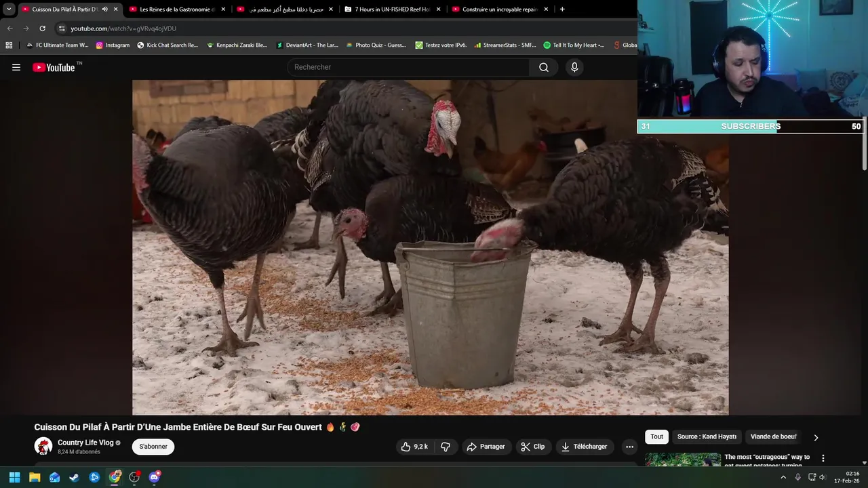Open the Kenpachi Zaraki Ble... bookmark
Image resolution: width=868 pixels, height=488 pixels.
237,45
